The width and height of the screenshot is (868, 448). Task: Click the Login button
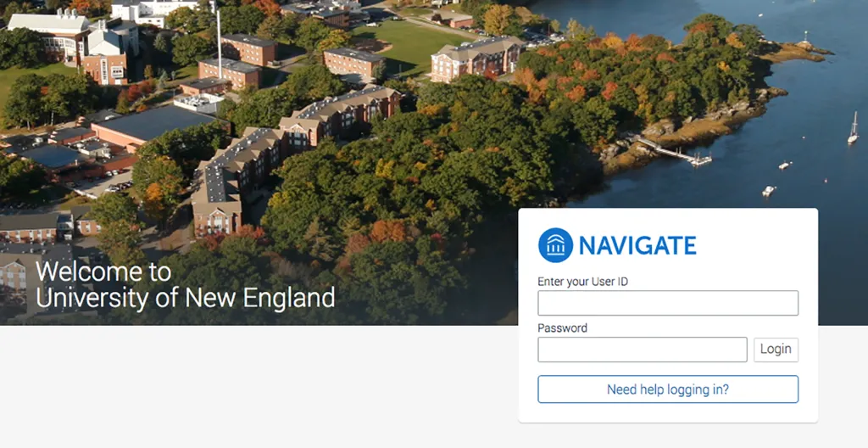coord(776,350)
